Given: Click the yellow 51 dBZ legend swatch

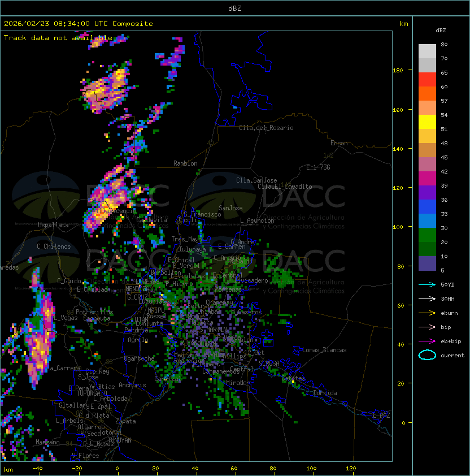Looking at the screenshot, I should [x=427, y=122].
